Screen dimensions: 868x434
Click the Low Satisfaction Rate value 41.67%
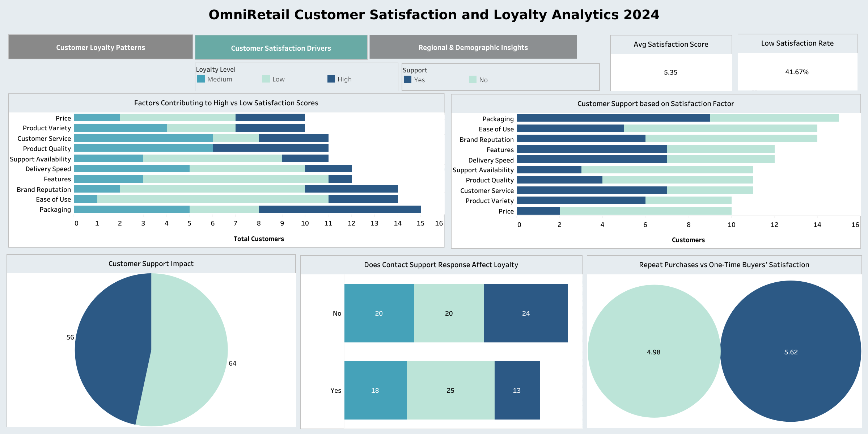coord(797,72)
